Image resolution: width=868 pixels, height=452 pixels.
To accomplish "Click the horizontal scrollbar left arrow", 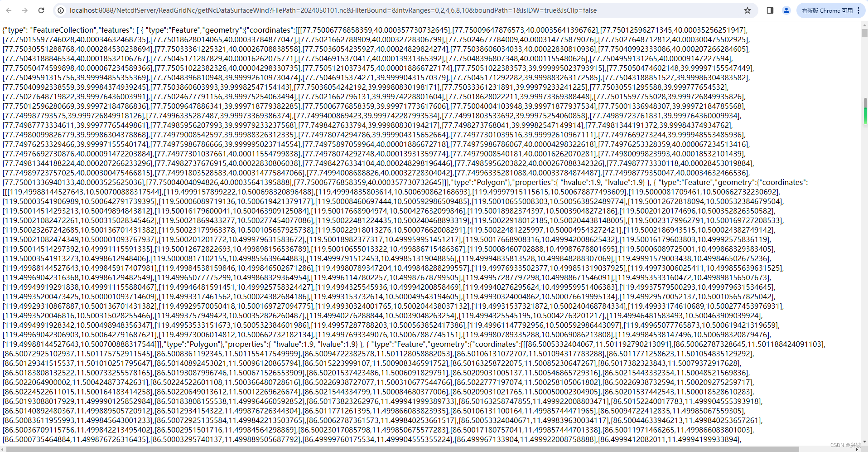I will click(3, 449).
